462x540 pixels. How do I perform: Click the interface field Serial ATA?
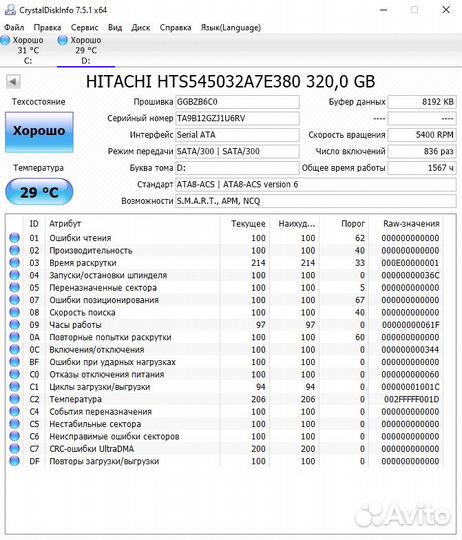(x=237, y=135)
